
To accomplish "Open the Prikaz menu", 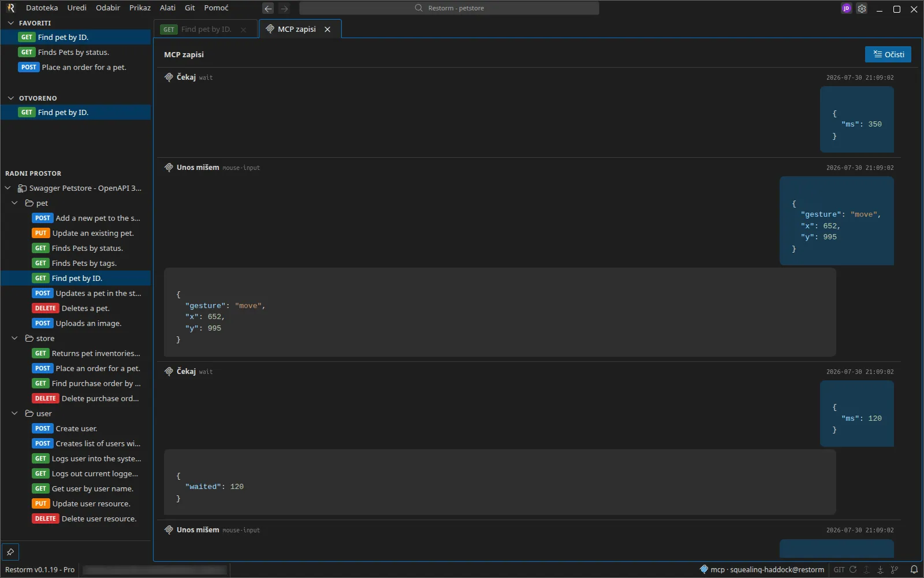I will [140, 8].
